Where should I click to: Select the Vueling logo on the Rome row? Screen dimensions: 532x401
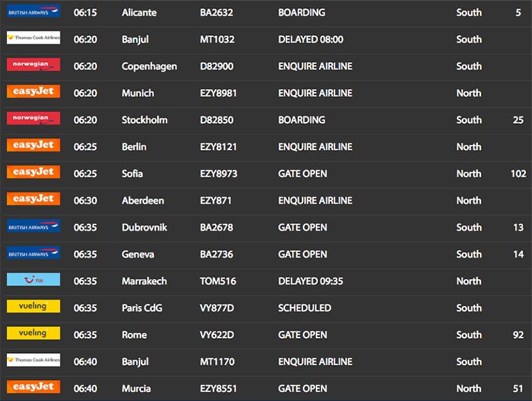coord(33,333)
